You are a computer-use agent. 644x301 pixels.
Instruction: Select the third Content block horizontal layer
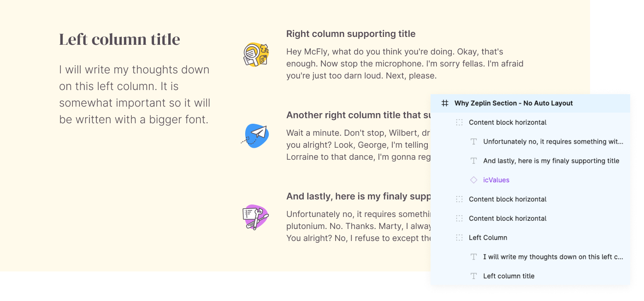[507, 218]
